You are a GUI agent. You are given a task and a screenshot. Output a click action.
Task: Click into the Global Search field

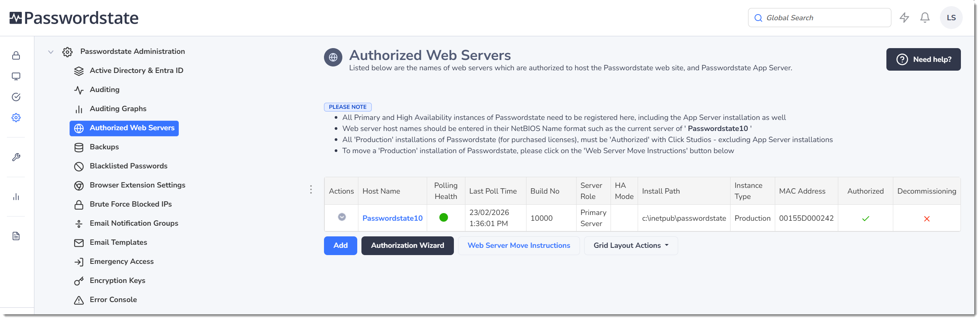819,18
